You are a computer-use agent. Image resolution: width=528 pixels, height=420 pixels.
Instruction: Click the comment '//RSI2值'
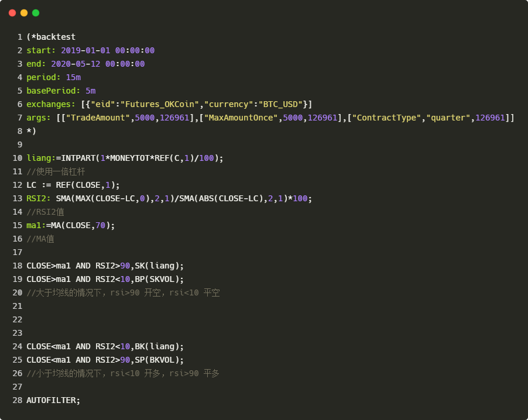coord(46,212)
